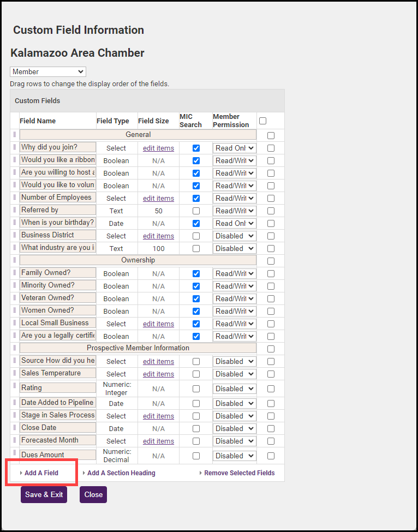The height and width of the screenshot is (532, 418).
Task: Click Add A Section Heading
Action: tap(121, 473)
